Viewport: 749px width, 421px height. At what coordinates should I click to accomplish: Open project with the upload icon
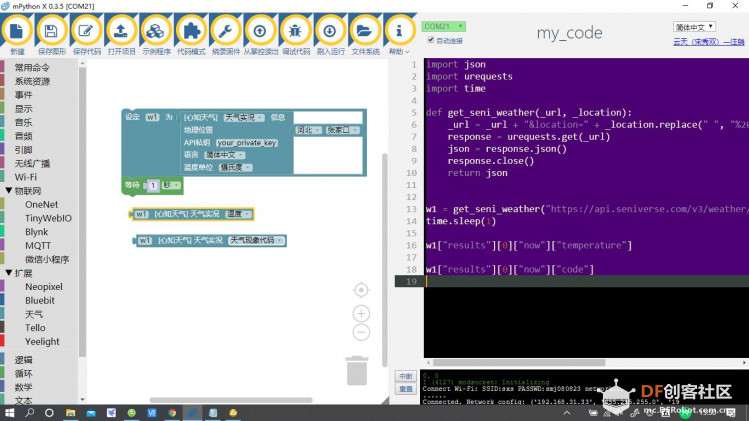point(121,31)
